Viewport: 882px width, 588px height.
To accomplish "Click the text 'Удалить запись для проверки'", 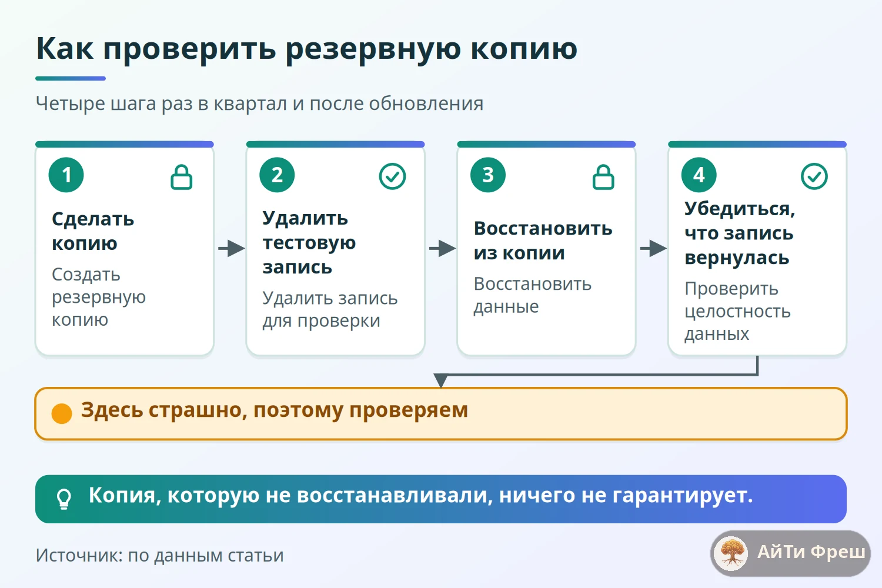I will click(330, 309).
